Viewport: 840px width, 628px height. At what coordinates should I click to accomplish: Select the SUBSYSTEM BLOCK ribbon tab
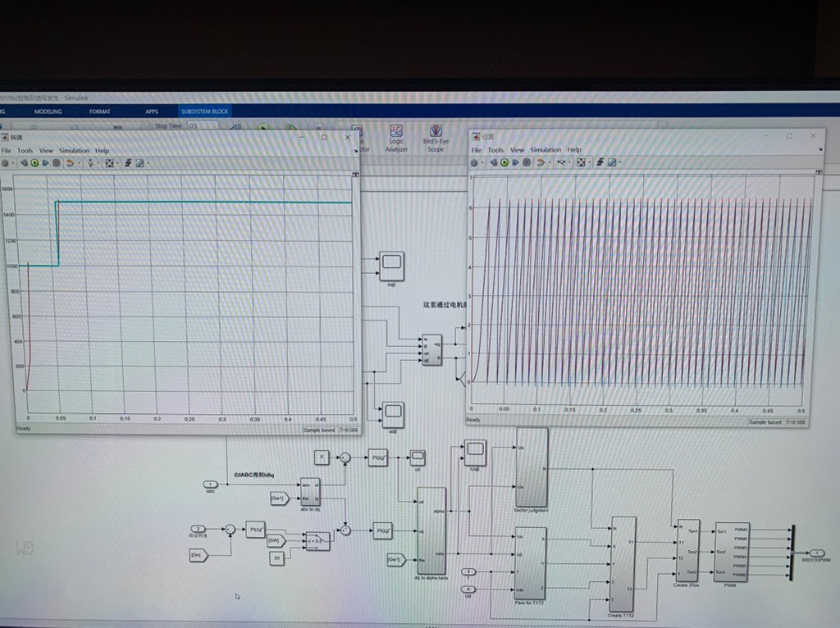click(204, 111)
